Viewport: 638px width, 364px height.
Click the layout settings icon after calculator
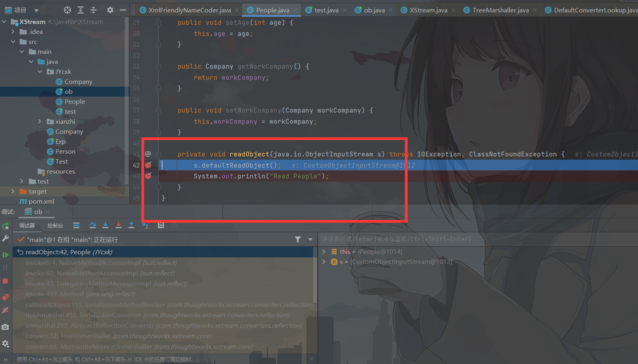coord(174,226)
